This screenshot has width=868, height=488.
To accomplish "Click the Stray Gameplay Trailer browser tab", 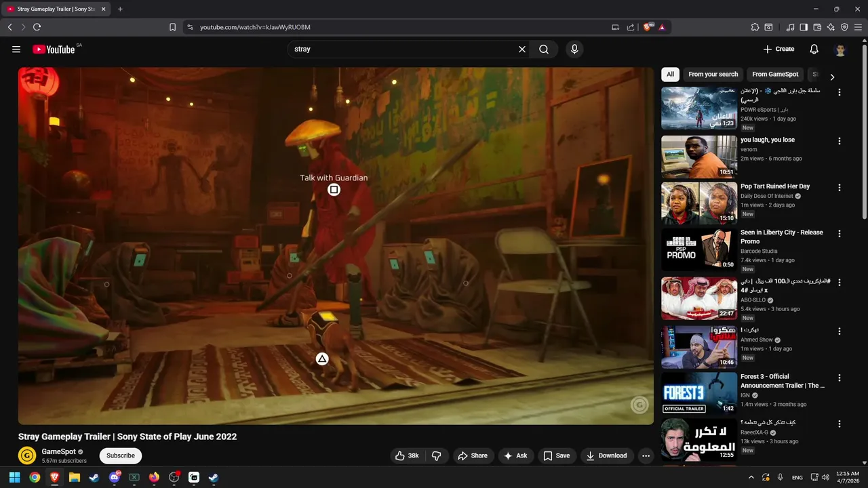I will (56, 9).
